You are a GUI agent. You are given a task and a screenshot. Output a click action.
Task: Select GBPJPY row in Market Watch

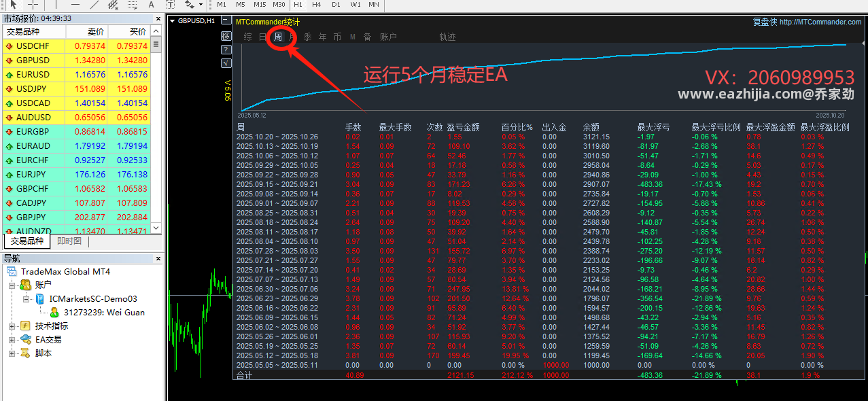[x=75, y=217]
